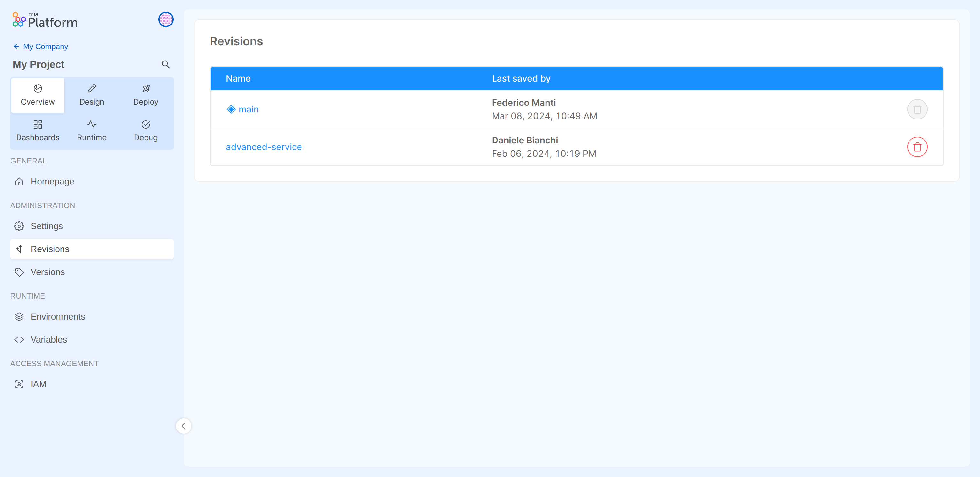
Task: Select the Overview section icon
Action: click(37, 95)
